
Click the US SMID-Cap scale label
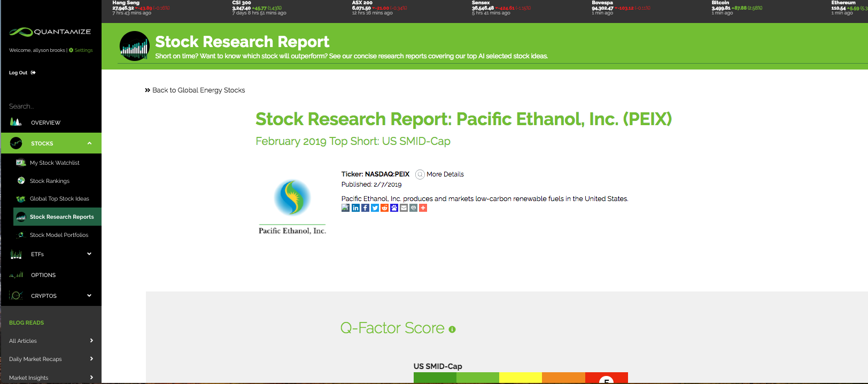(x=438, y=366)
